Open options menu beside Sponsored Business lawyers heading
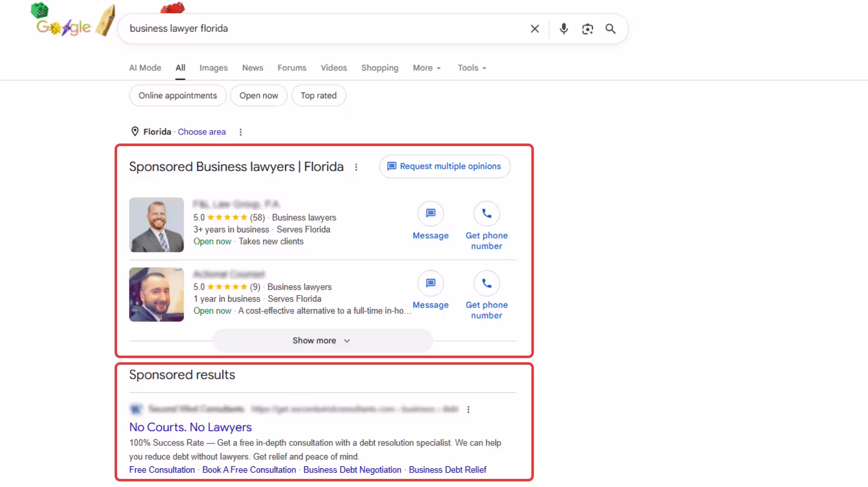 click(x=356, y=167)
